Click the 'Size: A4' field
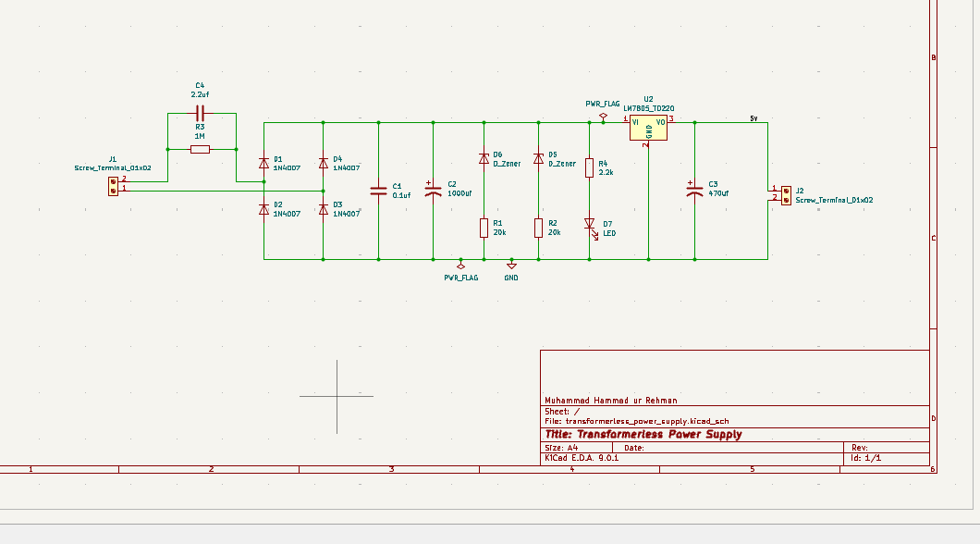Image resolution: width=980 pixels, height=544 pixels. coord(561,449)
